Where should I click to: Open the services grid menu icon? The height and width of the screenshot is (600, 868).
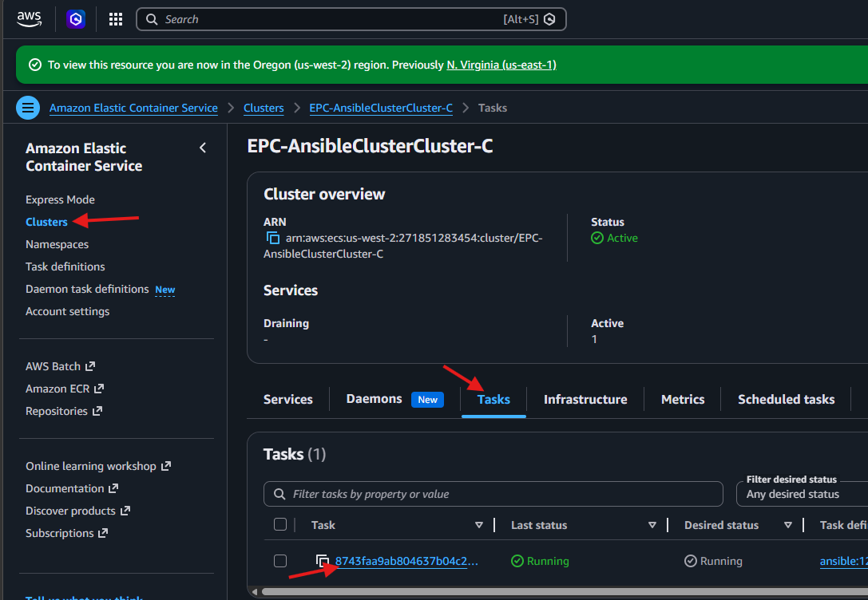[x=115, y=19]
